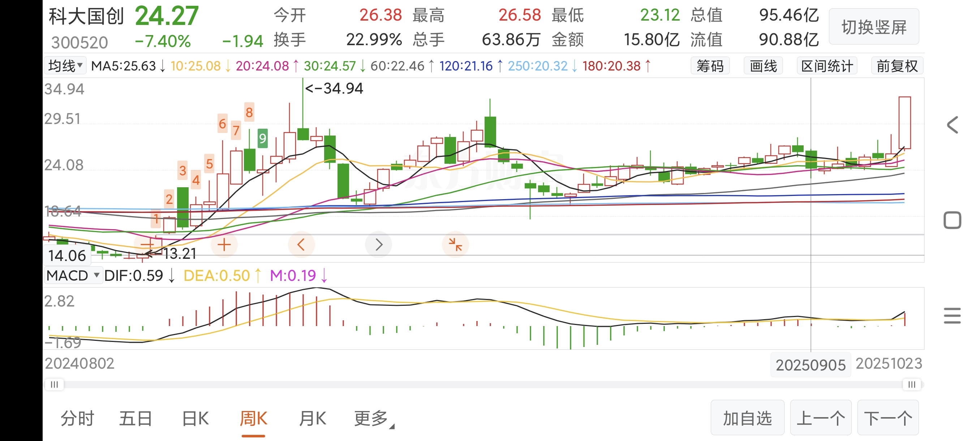The width and height of the screenshot is (980, 441).
Task: Enable 画线 drawing mode
Action: (x=763, y=66)
